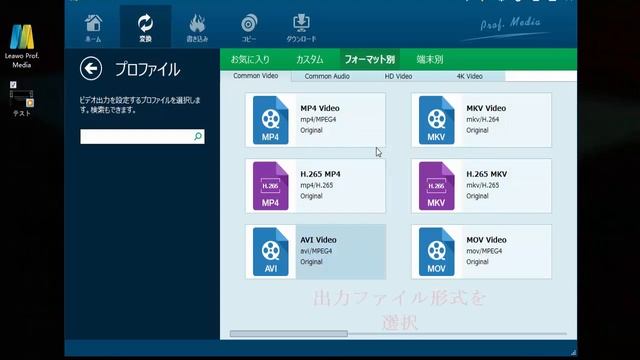Switch to the カスタム tab
Screen dimensions: 640x360
[309, 60]
